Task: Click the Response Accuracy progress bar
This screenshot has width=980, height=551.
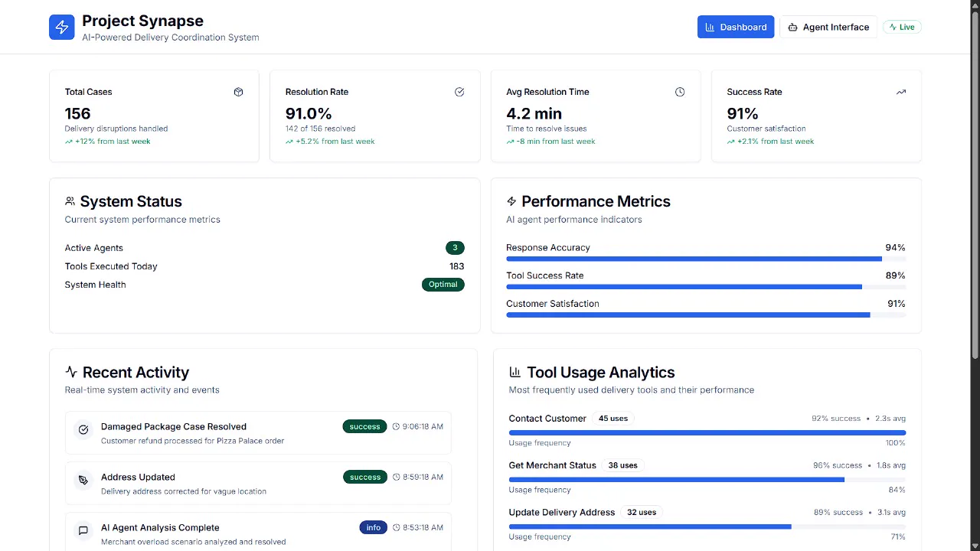Action: (706, 259)
